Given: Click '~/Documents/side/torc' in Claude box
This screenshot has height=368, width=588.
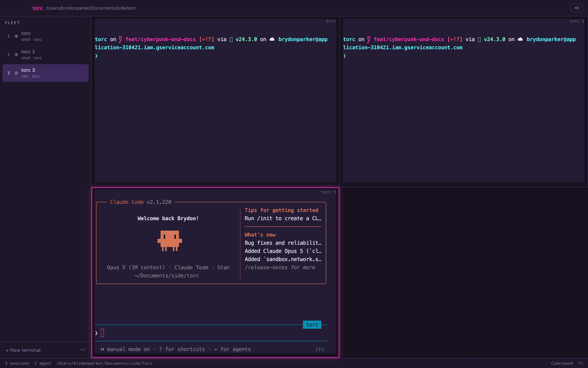Looking at the screenshot, I should click(167, 276).
